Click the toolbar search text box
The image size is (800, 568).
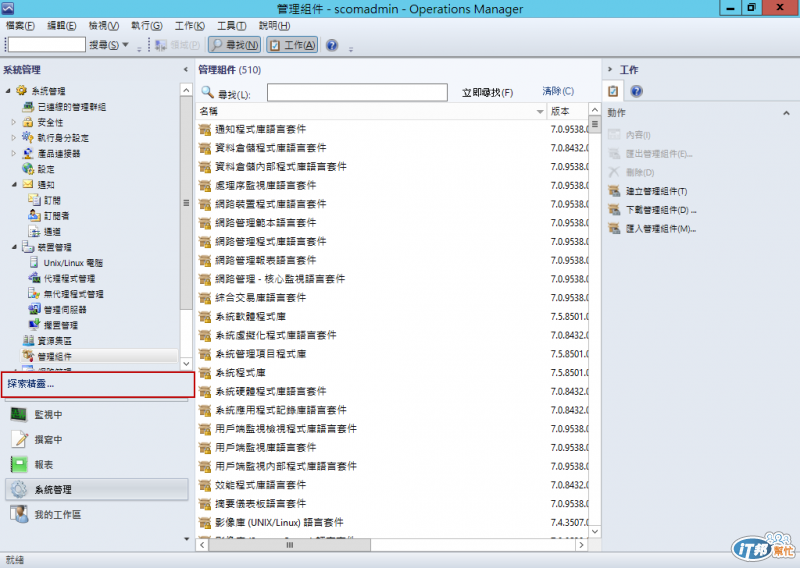click(46, 45)
